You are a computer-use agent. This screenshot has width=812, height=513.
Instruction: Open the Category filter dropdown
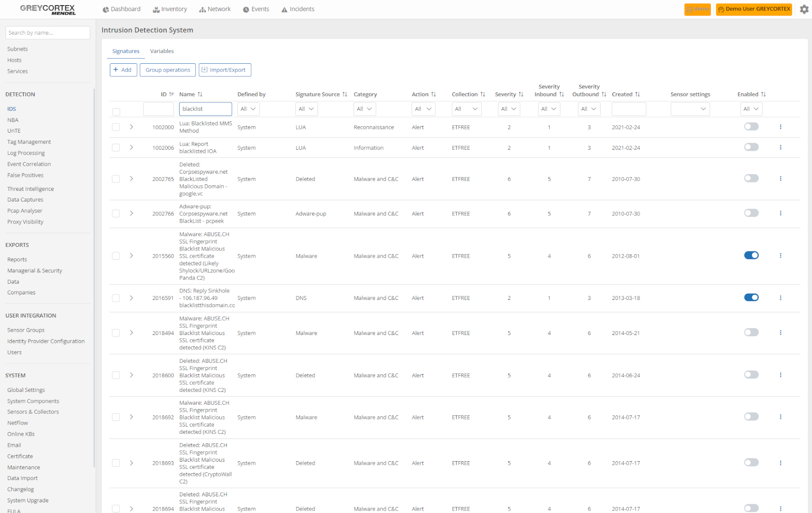pyautogui.click(x=364, y=109)
